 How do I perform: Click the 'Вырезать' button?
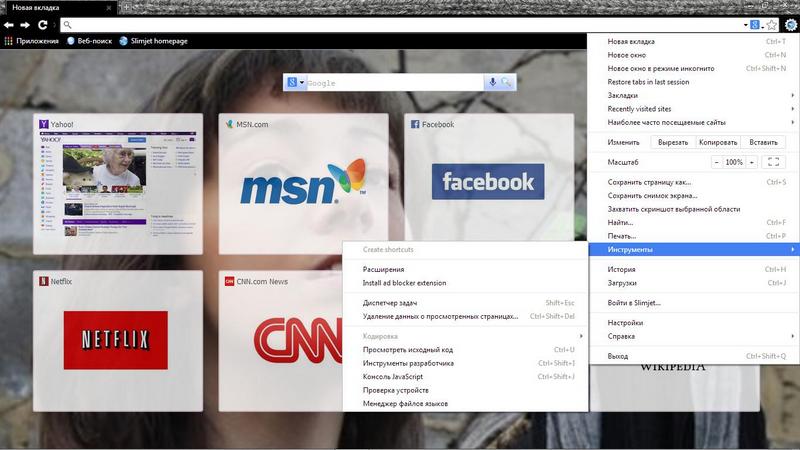[x=673, y=142]
